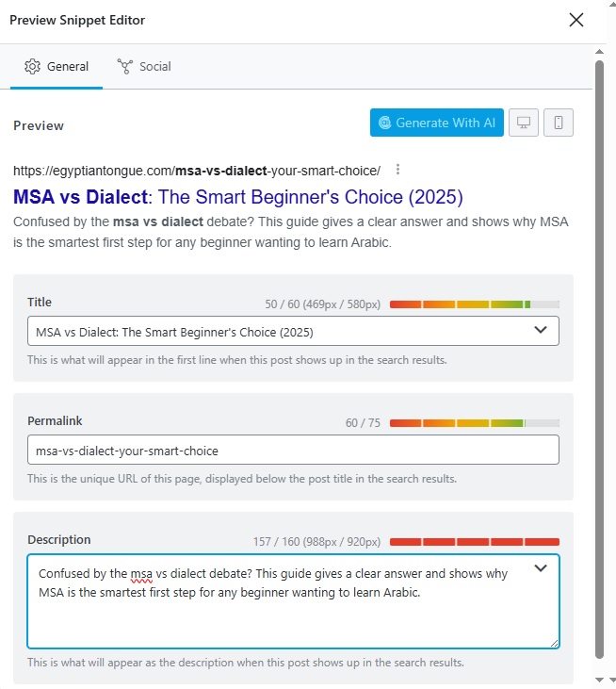Screen dimensions: 616x689
Task: Click the Generate With AI button
Action: click(437, 123)
